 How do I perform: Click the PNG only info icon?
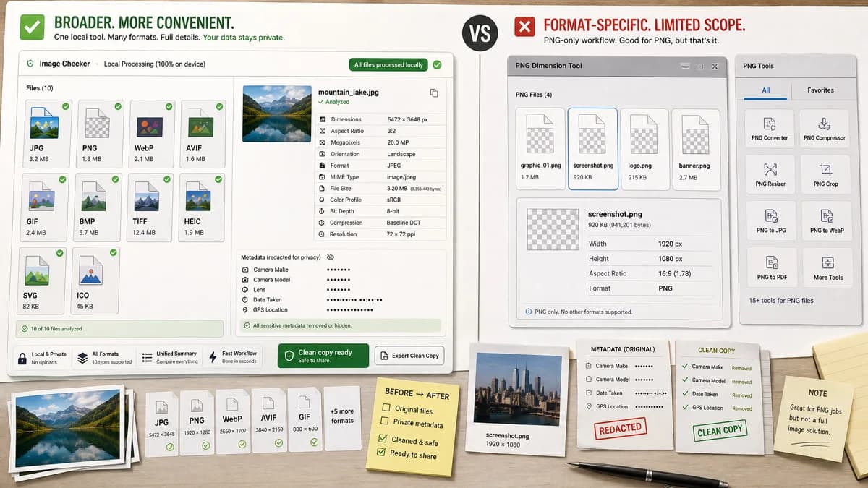click(529, 312)
